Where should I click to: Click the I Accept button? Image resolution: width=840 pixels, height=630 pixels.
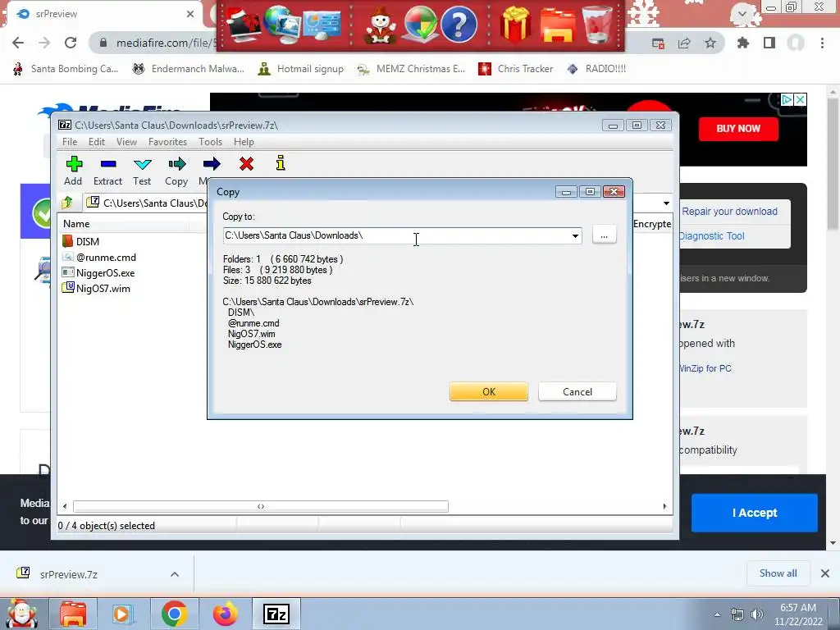[x=755, y=513]
